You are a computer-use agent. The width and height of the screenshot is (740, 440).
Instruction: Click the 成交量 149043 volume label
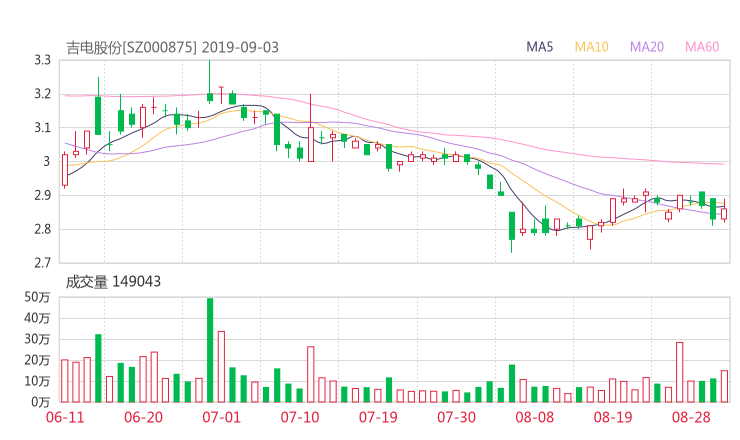113,282
